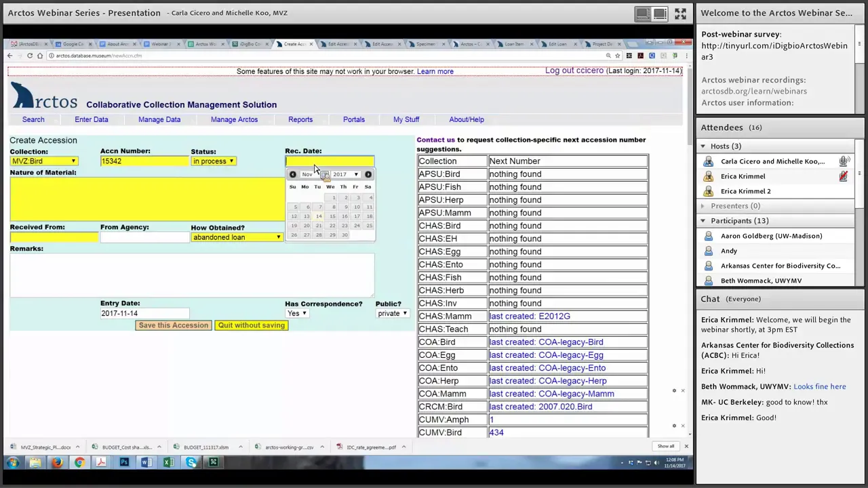Open Excel from the taskbar
868x488 pixels.
click(x=169, y=462)
